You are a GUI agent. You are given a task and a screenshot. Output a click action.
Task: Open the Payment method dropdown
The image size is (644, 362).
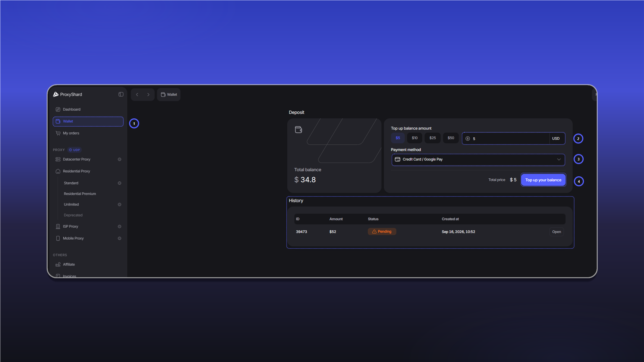(x=478, y=160)
